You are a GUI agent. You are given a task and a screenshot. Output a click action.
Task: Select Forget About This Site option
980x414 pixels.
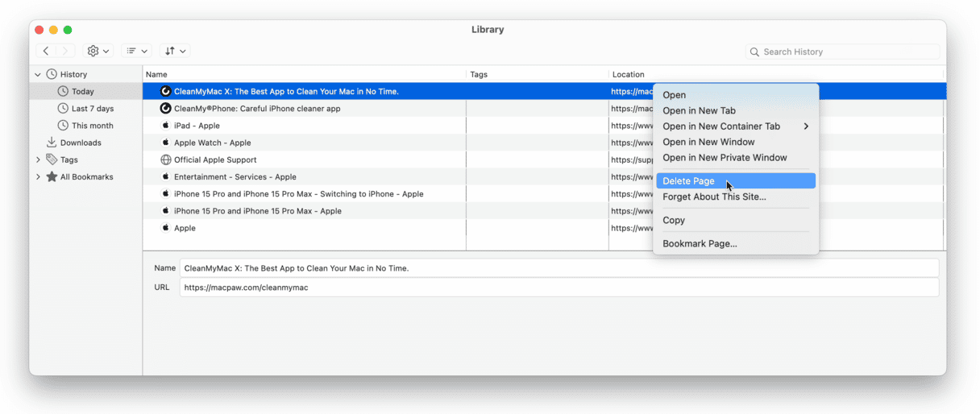(x=714, y=197)
